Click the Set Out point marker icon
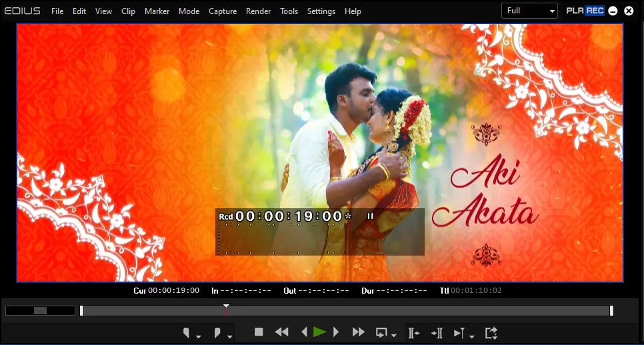This screenshot has height=345, width=644. click(218, 333)
